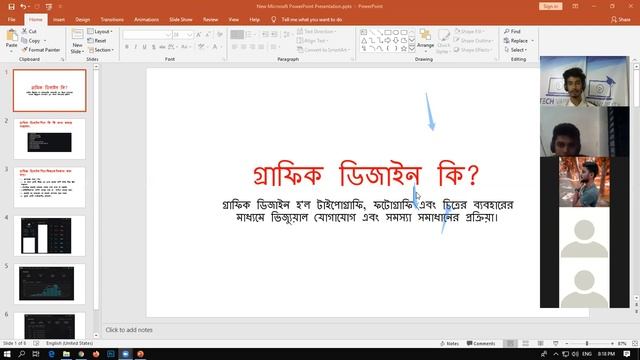This screenshot has width=640, height=360.
Task: Open the font name combo box
Action: (147, 35)
